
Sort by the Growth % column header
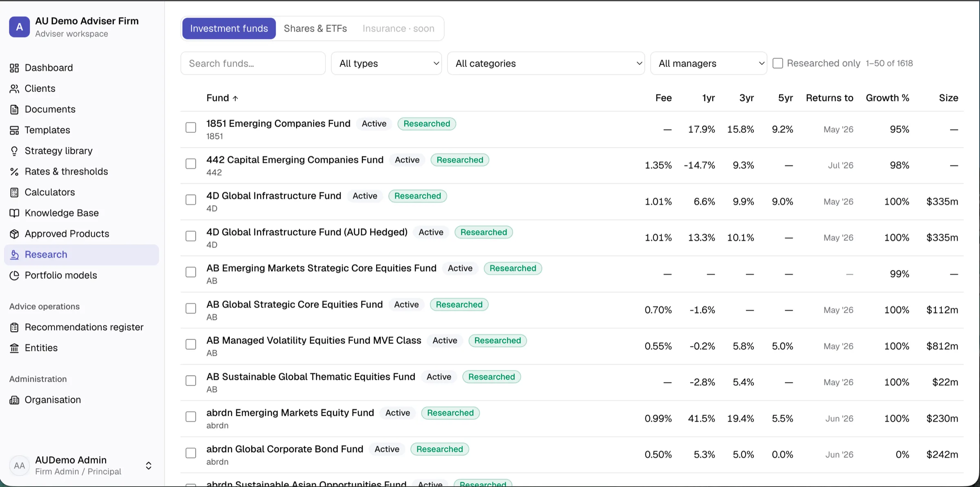click(x=887, y=98)
